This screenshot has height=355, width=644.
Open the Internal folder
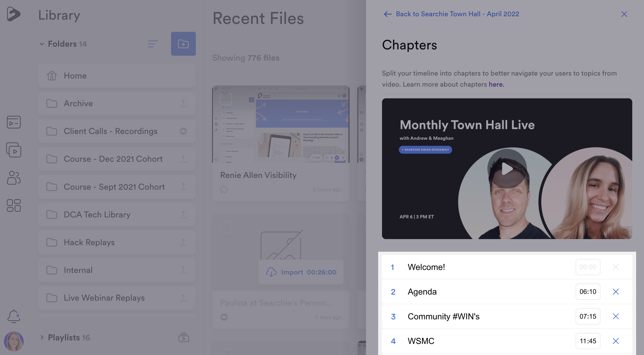[x=117, y=270]
